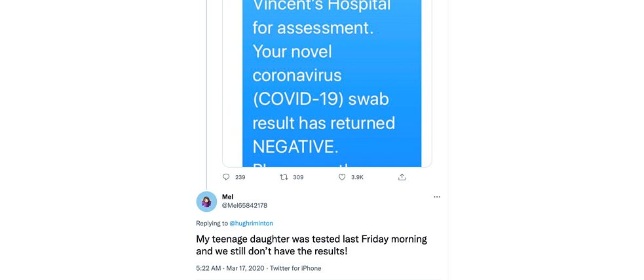Click the reply speech bubble icon
This screenshot has width=644, height=280.
pyautogui.click(x=226, y=177)
